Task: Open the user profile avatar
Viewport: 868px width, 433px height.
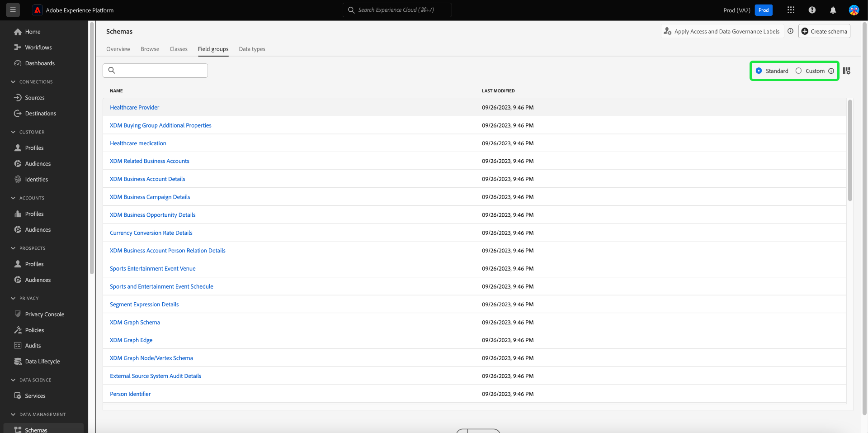Action: (854, 10)
